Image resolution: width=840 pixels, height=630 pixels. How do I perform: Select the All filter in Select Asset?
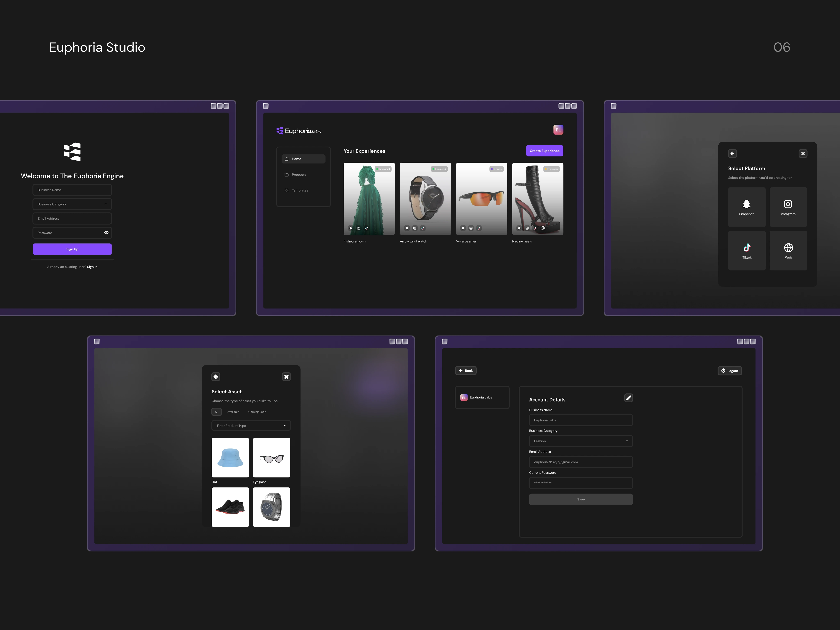tap(216, 412)
